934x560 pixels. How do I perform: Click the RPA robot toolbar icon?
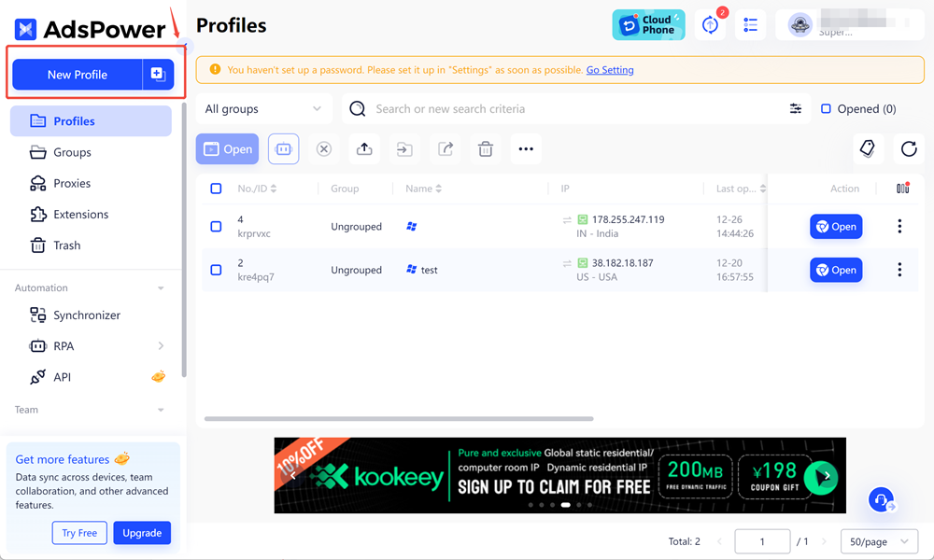[x=284, y=148]
